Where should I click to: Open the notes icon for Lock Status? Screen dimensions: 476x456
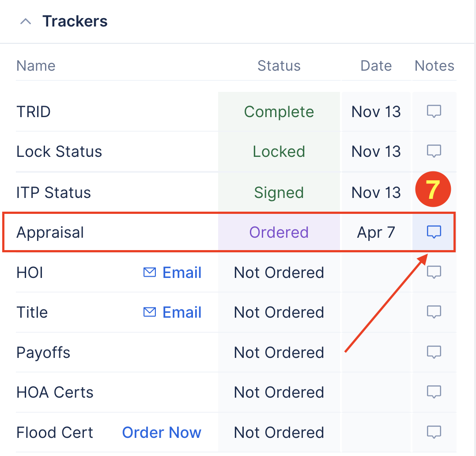[x=434, y=151]
